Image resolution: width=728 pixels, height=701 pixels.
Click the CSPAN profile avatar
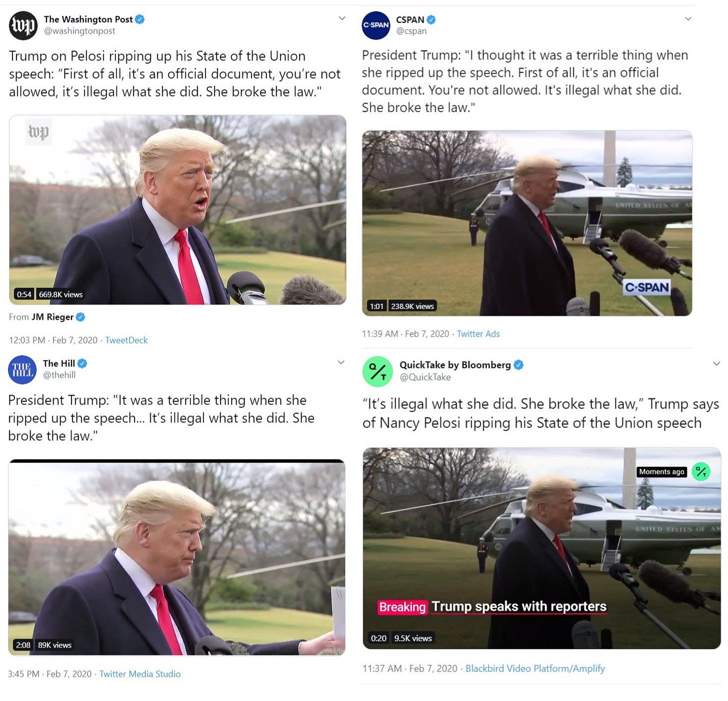pos(375,25)
